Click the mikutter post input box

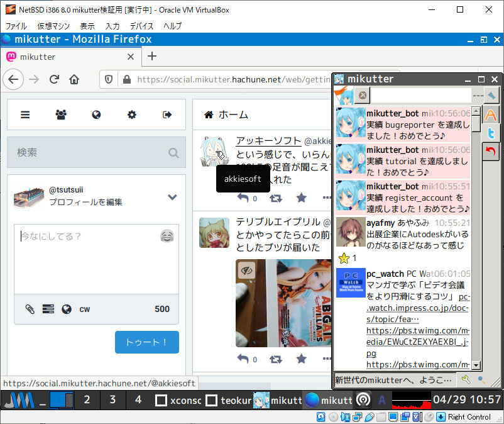(x=422, y=96)
